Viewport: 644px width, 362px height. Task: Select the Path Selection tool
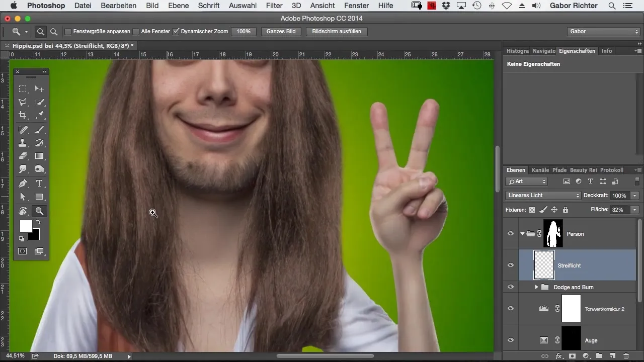coord(23,197)
